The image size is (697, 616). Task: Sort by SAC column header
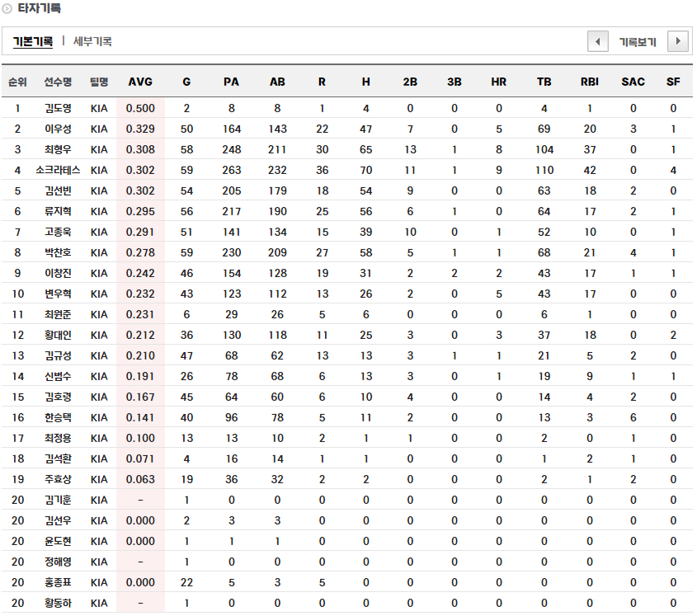click(633, 82)
